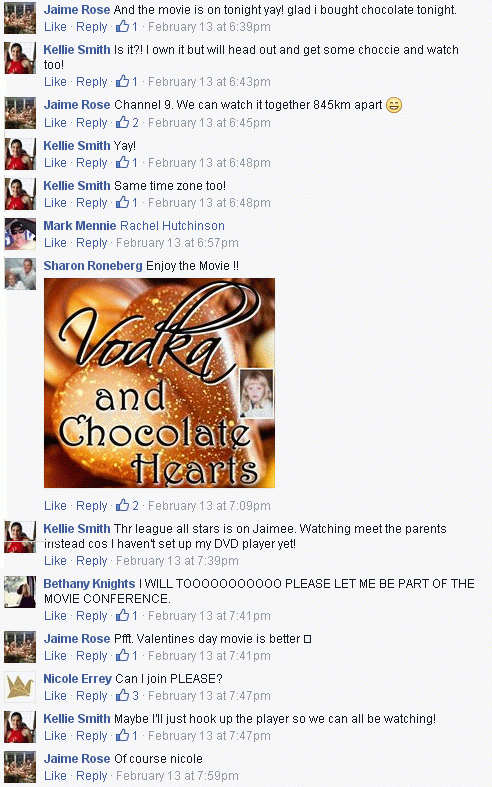Click thumbs-up icon on 'Channel 9' comment
The width and height of the screenshot is (492, 787).
coord(122,122)
